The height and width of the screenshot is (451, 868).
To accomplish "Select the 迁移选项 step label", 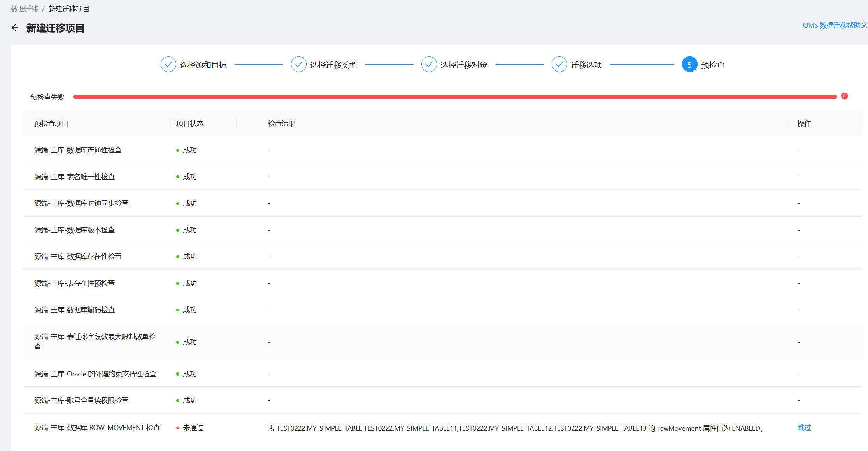I will point(586,65).
